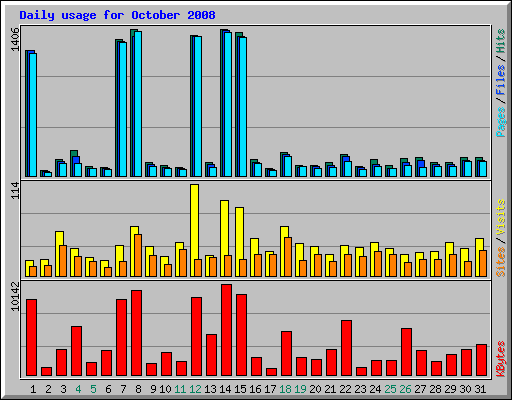Click day '13' on the x-axis

210,389
